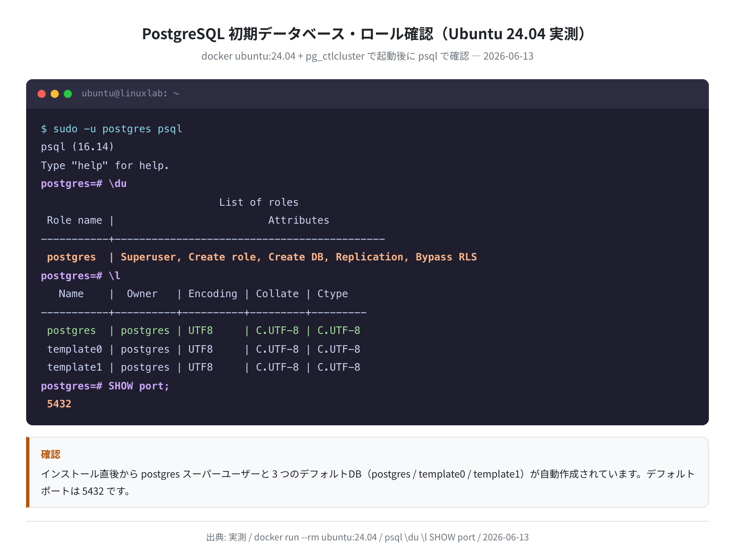Click the Ctype 'C.UTF-8' in template1 row

tap(339, 367)
